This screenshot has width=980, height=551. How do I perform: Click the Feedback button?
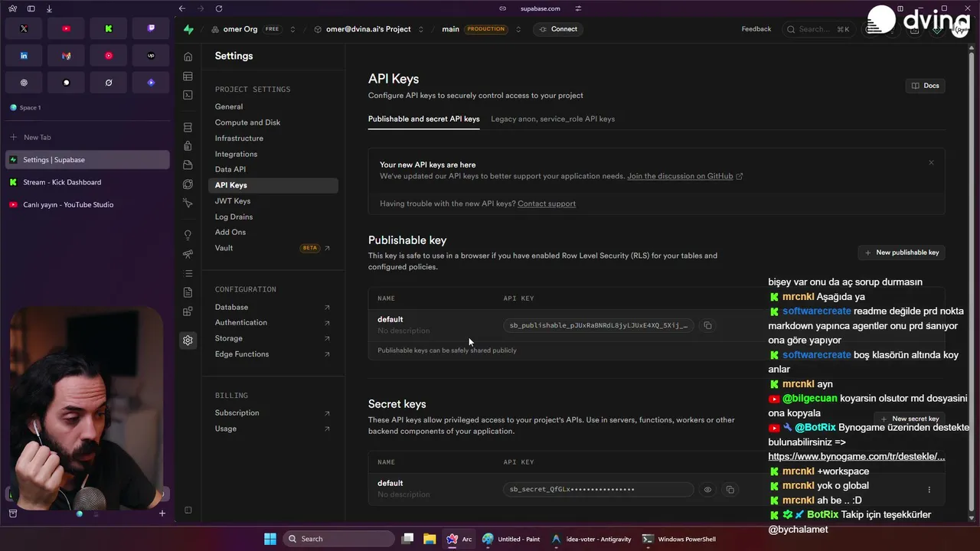[756, 29]
